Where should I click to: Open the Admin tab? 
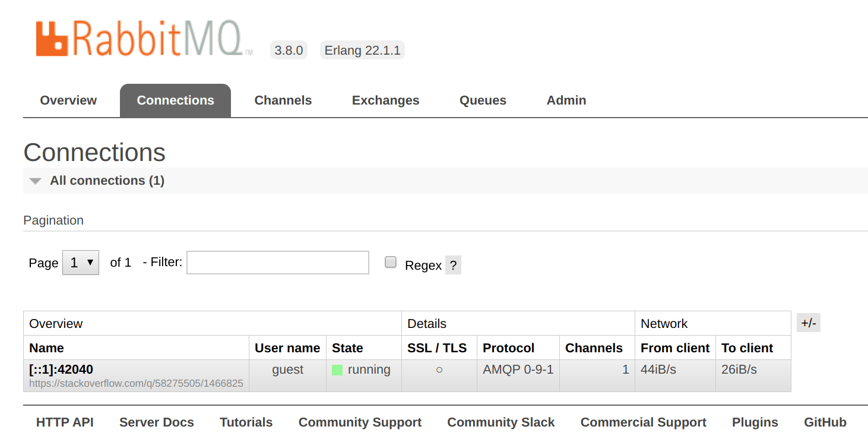pyautogui.click(x=566, y=100)
